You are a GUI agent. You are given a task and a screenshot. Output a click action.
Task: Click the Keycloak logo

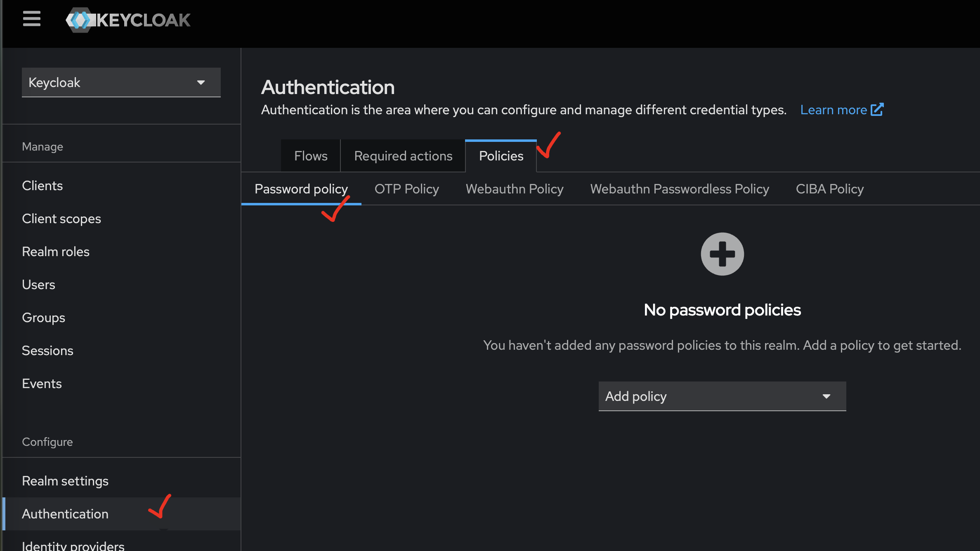click(128, 20)
